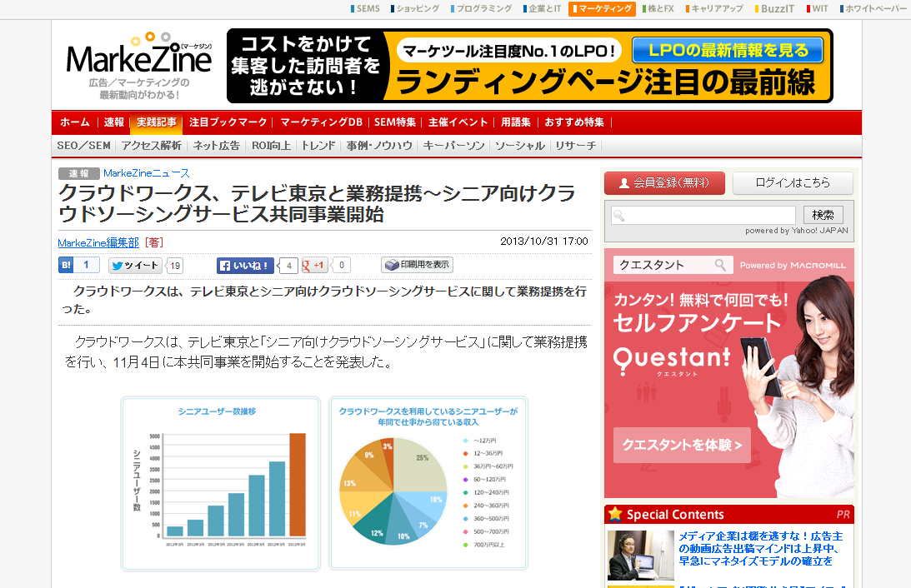
Task: Select SEO/SEM category
Action: [83, 146]
